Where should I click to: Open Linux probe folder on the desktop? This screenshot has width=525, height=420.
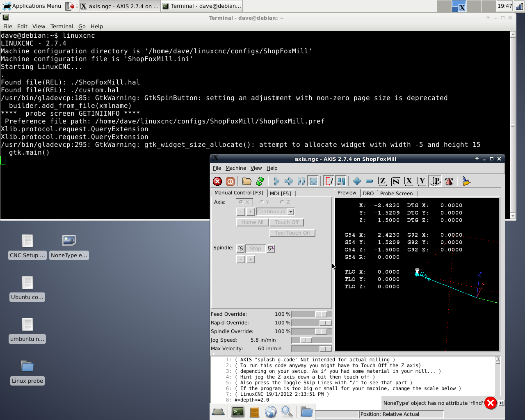[27, 372]
